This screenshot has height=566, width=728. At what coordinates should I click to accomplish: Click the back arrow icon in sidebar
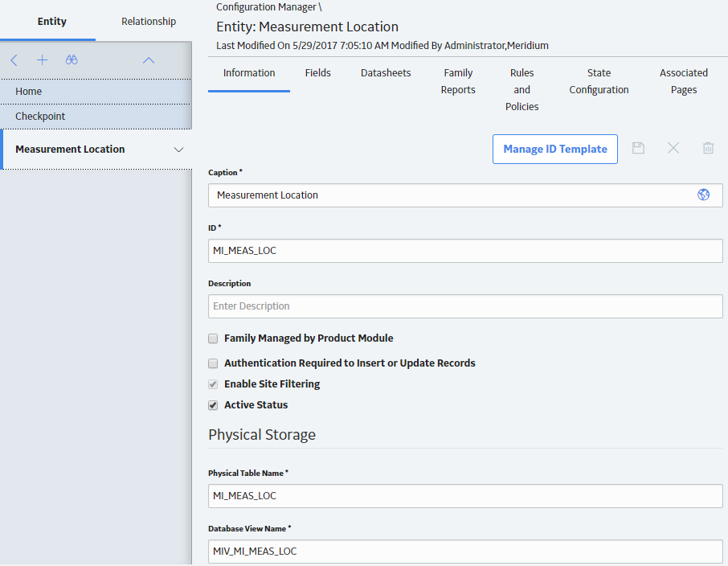click(14, 60)
